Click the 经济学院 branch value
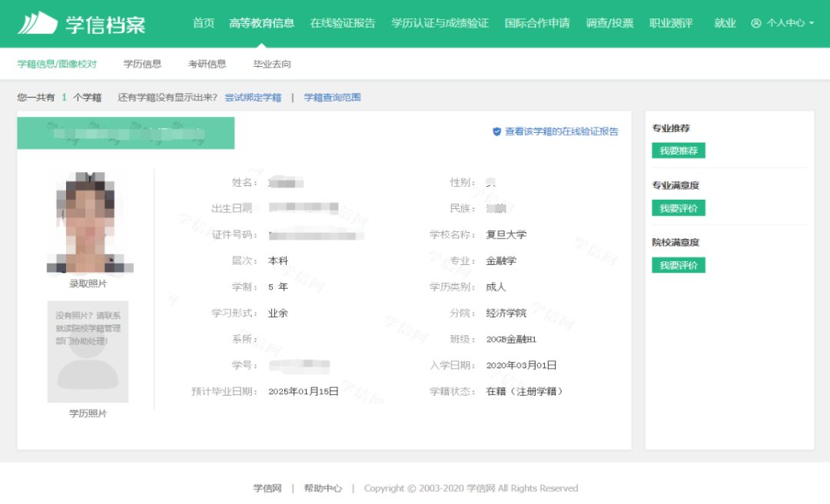Screen dimensions: 830x504 [x=506, y=313]
